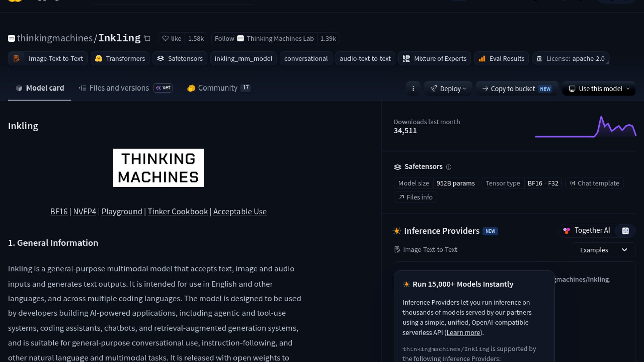Click the Mixture of Experts grid icon
Viewport: 644px width, 362px height.
coord(407,58)
